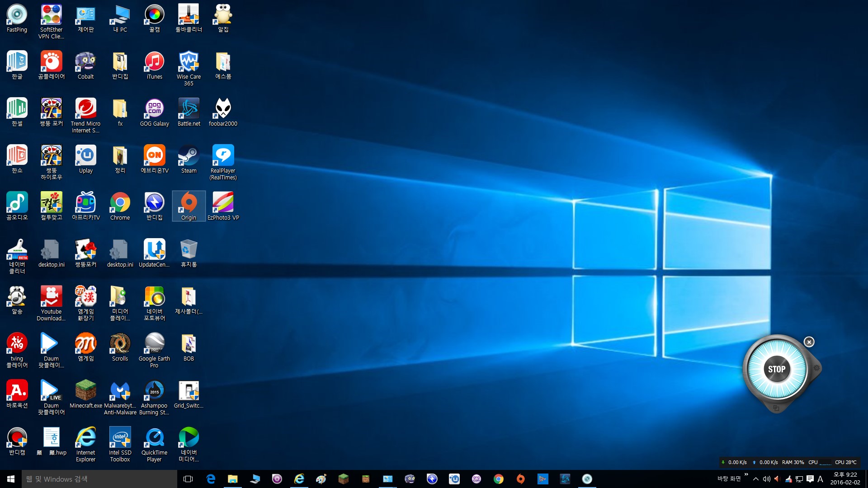This screenshot has height=488, width=868.
Task: Open foobar2000 desktop shortcut
Action: coord(223,113)
